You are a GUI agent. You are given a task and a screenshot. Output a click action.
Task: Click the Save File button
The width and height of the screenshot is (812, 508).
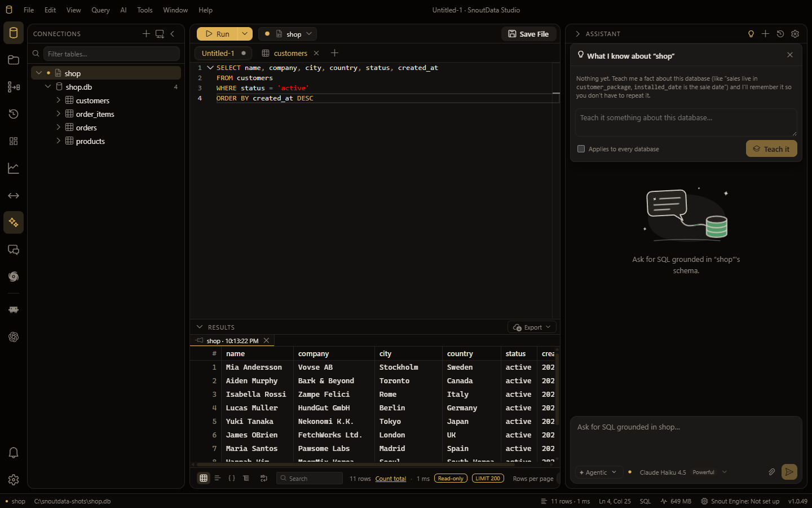pyautogui.click(x=528, y=34)
